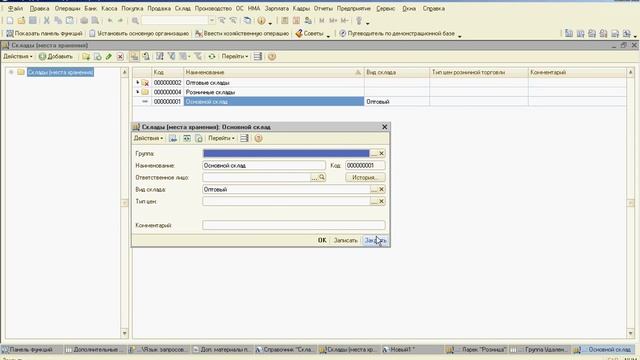The width and height of the screenshot is (640, 360).
Task: Open the Действия dropdown in the dialog
Action: pyautogui.click(x=148, y=138)
